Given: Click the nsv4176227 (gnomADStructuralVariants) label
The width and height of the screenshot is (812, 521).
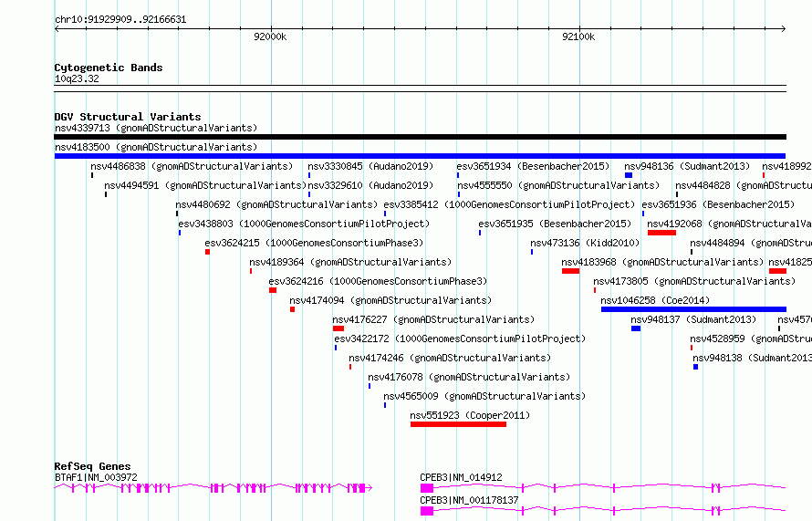Looking at the screenshot, I should click(x=433, y=319).
